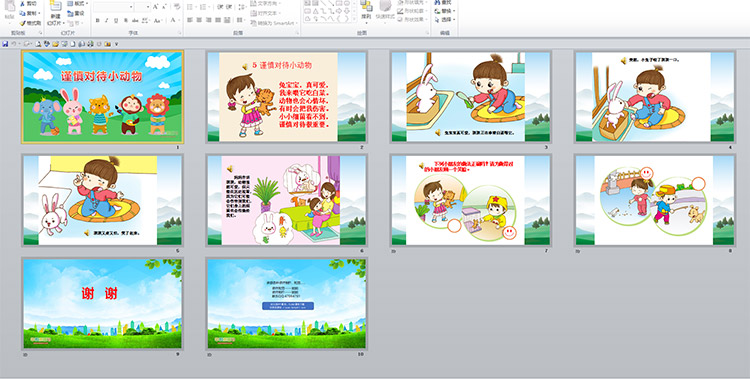Open the Replace (替换) dropdown arrow

pyautogui.click(x=454, y=11)
